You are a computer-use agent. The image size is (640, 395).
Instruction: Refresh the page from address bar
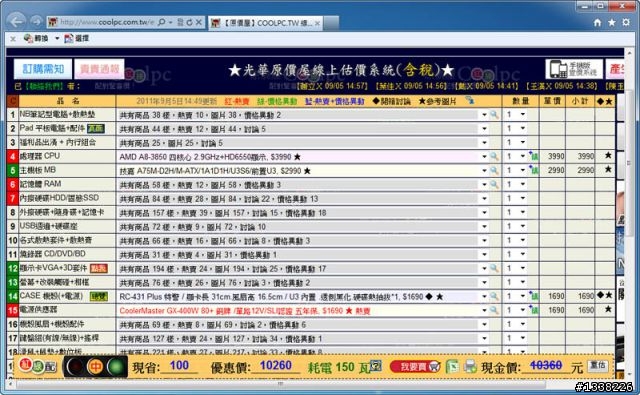tap(189, 22)
